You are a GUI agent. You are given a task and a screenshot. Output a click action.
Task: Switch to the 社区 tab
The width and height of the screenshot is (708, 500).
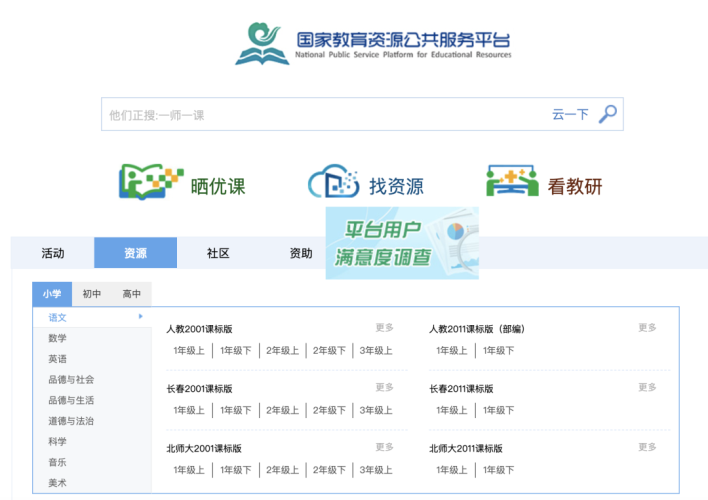218,254
